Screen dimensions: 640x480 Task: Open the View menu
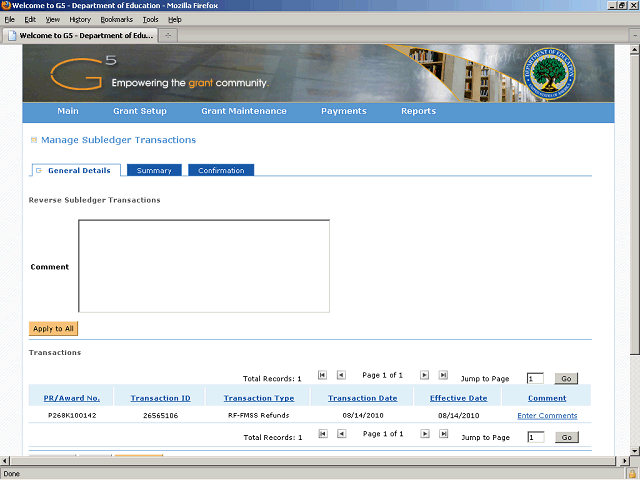coord(53,20)
